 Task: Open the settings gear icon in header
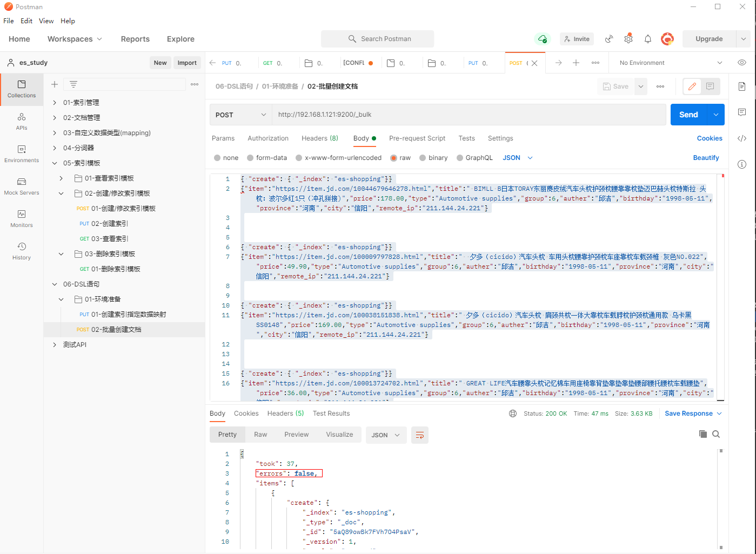pos(628,39)
